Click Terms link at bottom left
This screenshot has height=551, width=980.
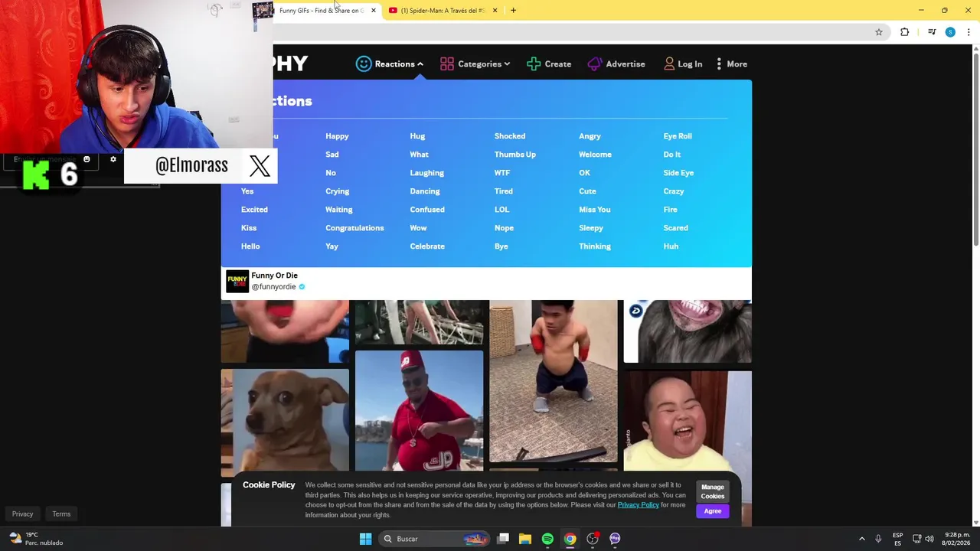pyautogui.click(x=61, y=514)
